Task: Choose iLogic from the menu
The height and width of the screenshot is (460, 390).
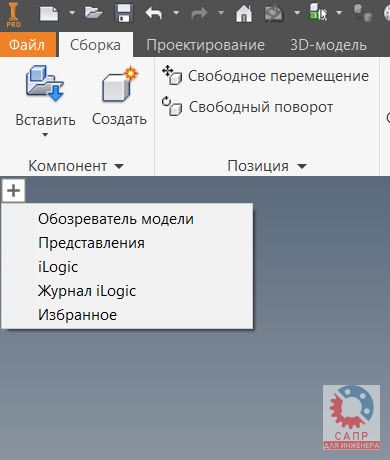Action: (127, 267)
